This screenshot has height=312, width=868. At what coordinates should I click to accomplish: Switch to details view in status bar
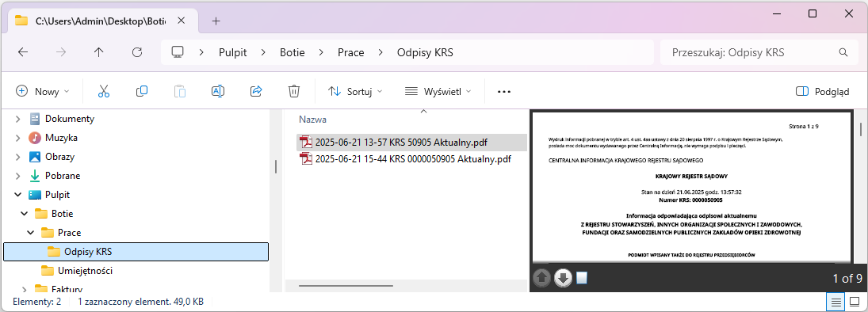coord(835,302)
